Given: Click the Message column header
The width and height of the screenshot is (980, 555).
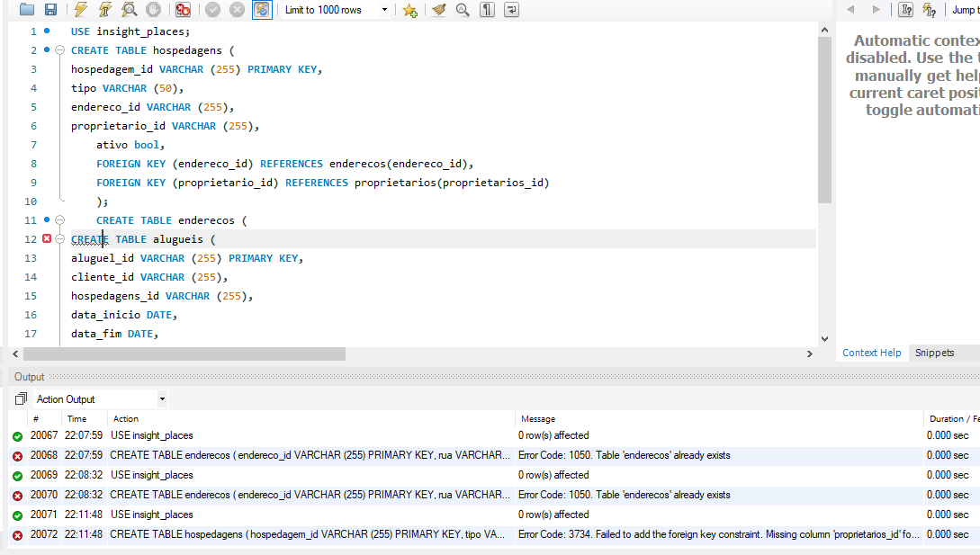Looking at the screenshot, I should click(x=719, y=419).
